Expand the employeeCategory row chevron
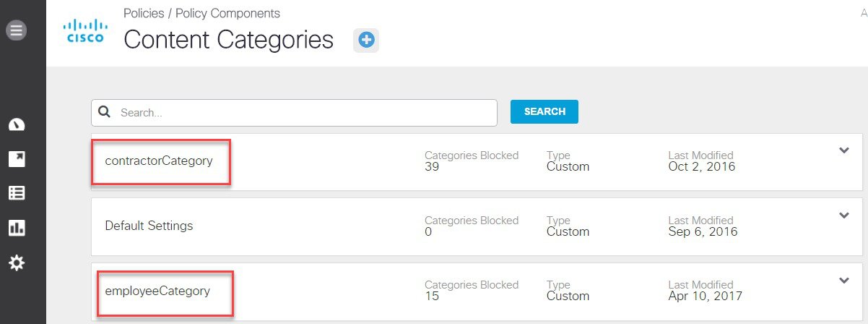868x324 pixels. pos(843,281)
